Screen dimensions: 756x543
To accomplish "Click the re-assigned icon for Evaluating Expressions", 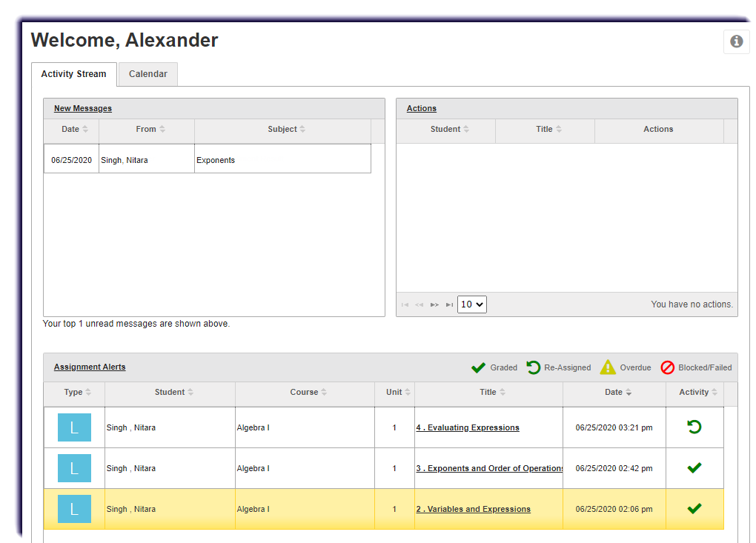I will click(x=694, y=427).
